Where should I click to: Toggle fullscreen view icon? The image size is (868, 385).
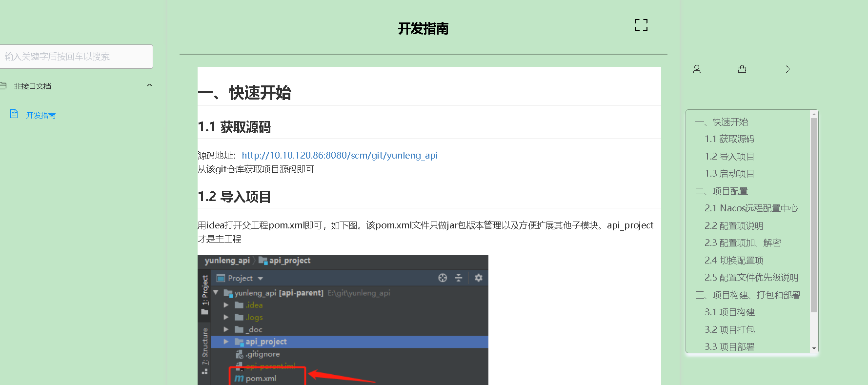click(x=641, y=25)
